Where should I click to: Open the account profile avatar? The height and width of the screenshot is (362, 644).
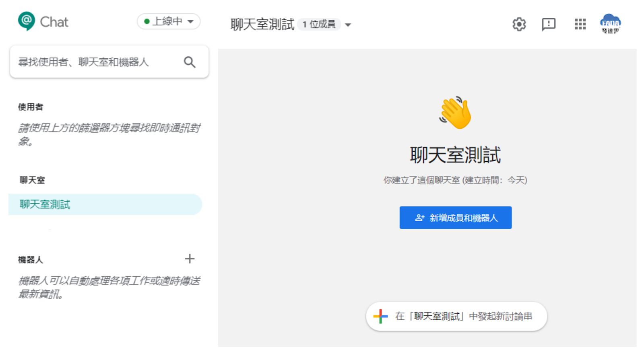click(x=610, y=24)
